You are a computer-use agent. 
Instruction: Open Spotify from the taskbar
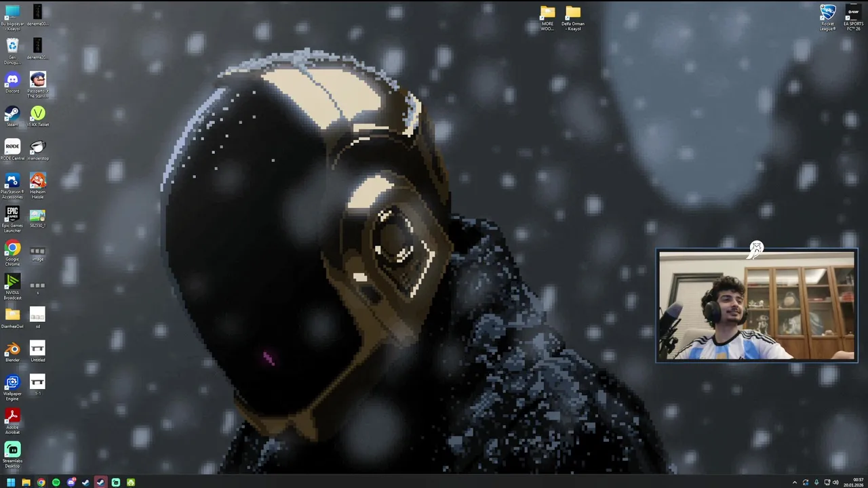[x=56, y=483]
